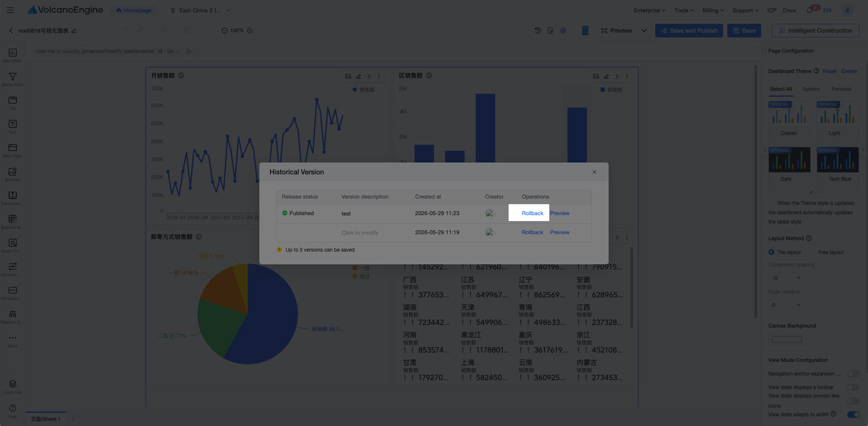
Task: Click Rollback for the Published version
Action: (x=532, y=213)
